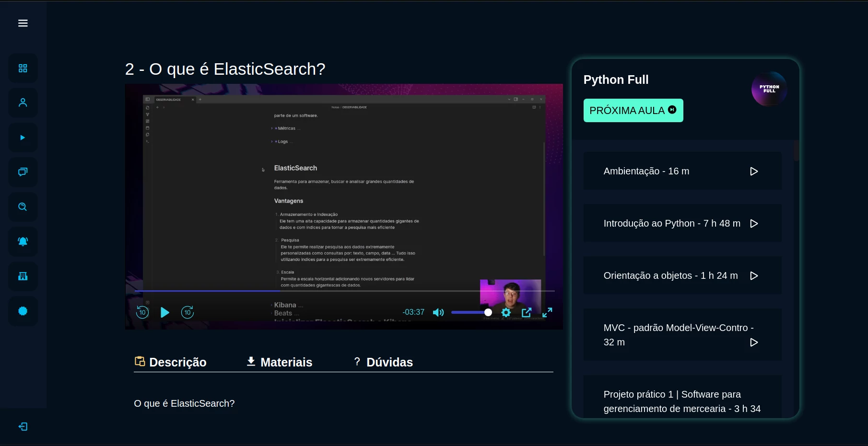Skip back 10 seconds in the video
The width and height of the screenshot is (868, 446).
pyautogui.click(x=142, y=312)
